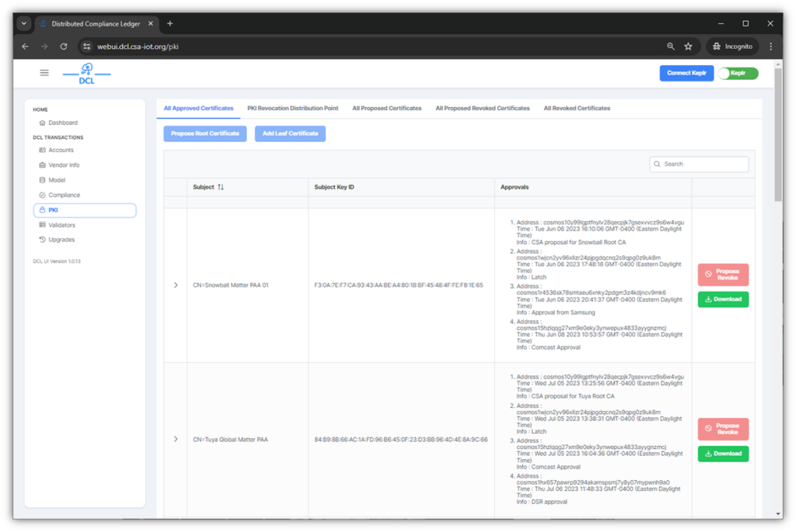Viewport: 796px width, 532px height.
Task: Bookmark this page with the star icon
Action: pyautogui.click(x=688, y=47)
